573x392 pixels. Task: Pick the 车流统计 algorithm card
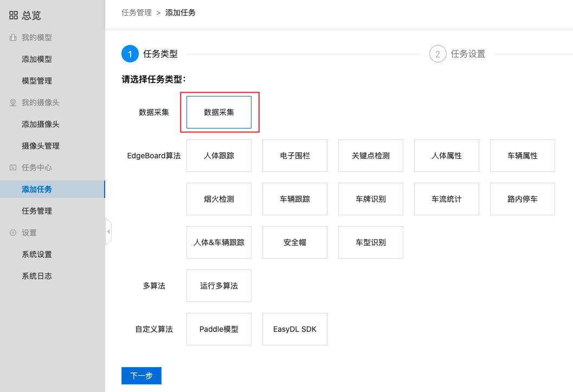click(447, 199)
